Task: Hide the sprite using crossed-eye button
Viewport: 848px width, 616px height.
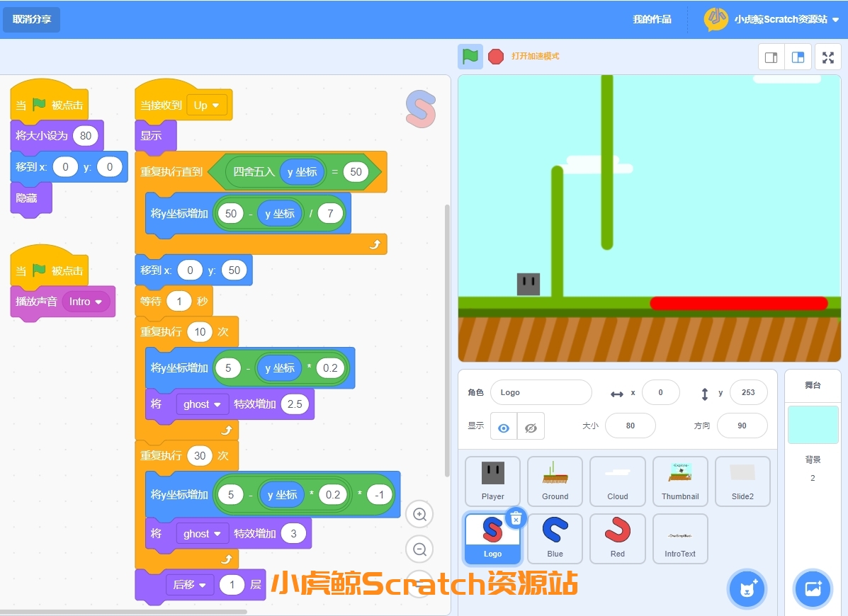Action: [x=531, y=428]
